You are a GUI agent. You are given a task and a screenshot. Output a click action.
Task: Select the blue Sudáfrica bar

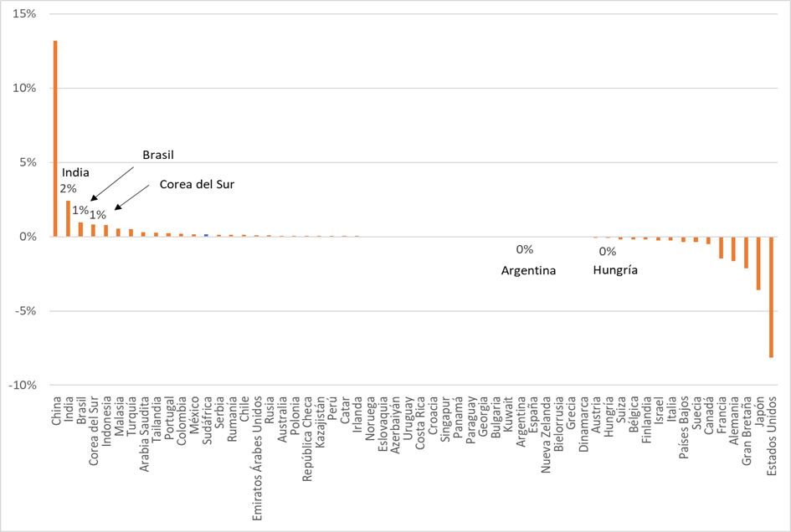coord(206,235)
